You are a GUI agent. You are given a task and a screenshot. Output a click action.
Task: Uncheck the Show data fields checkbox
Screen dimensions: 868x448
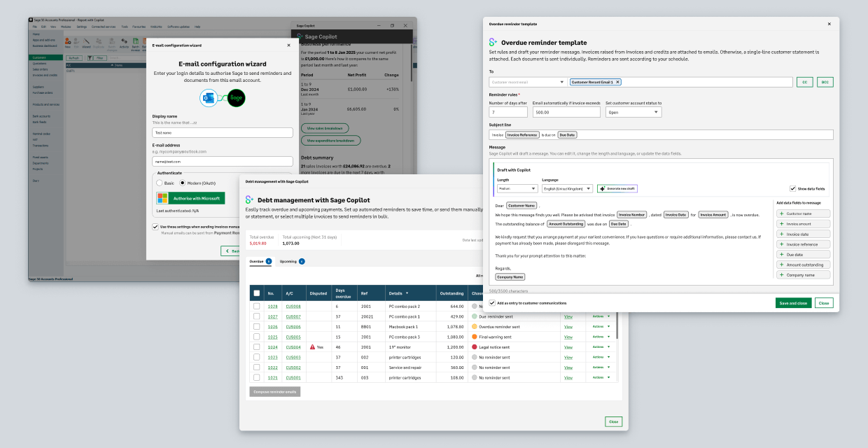[x=792, y=188]
